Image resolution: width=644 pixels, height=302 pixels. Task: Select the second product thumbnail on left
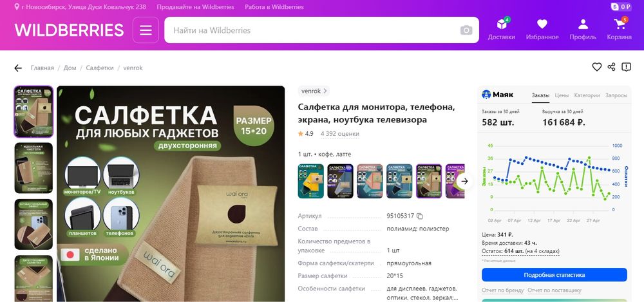[x=33, y=168]
